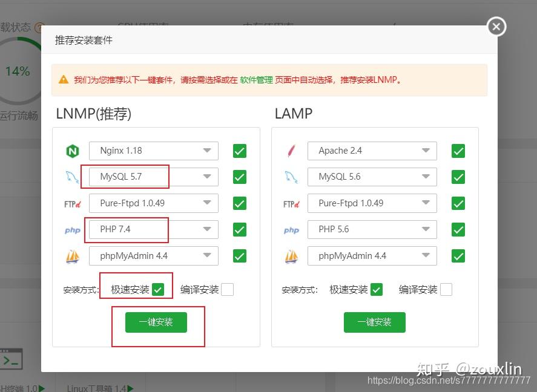Click the 推荐安装套件 dialog title
This screenshot has height=392, width=537.
point(84,40)
